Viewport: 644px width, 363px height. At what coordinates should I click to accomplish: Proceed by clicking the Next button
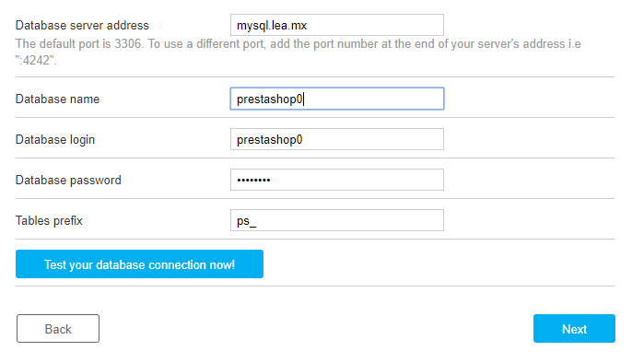574,329
